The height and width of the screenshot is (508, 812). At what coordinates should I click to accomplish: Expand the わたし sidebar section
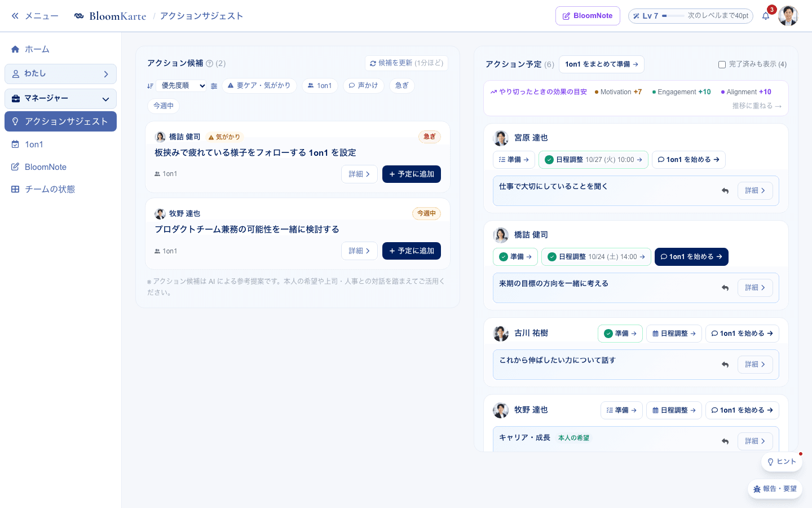coord(60,74)
